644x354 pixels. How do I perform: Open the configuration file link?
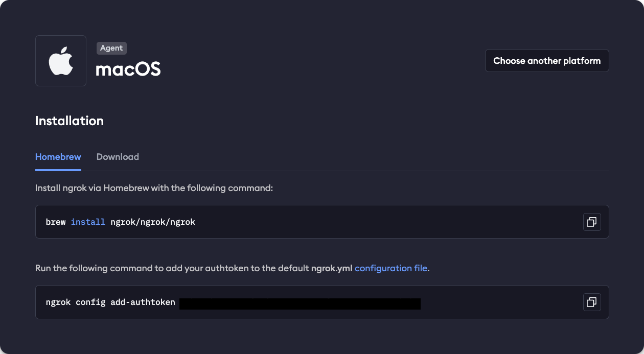coord(391,268)
